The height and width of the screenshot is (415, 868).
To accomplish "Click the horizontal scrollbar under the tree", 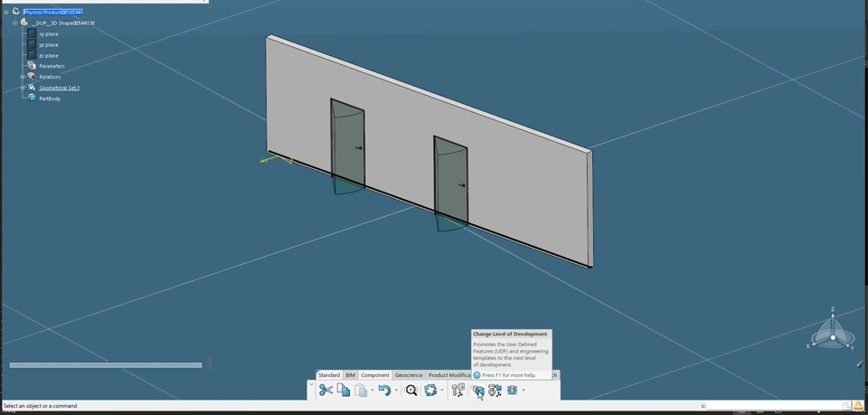I will tap(106, 365).
